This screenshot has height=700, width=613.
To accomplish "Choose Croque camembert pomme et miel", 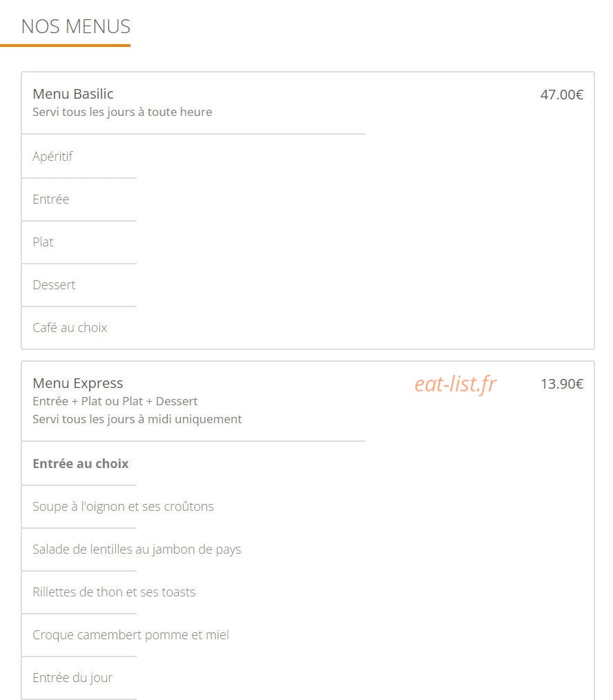I will point(131,635).
